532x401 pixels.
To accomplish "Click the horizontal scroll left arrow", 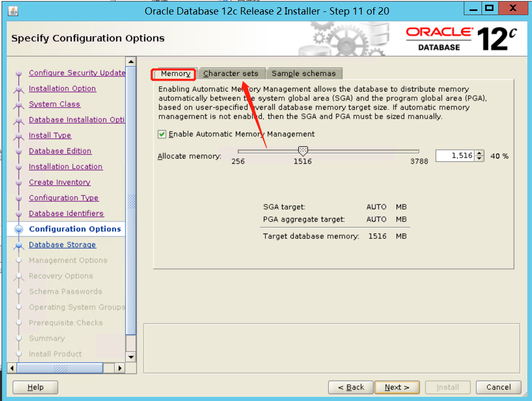I will coord(12,368).
